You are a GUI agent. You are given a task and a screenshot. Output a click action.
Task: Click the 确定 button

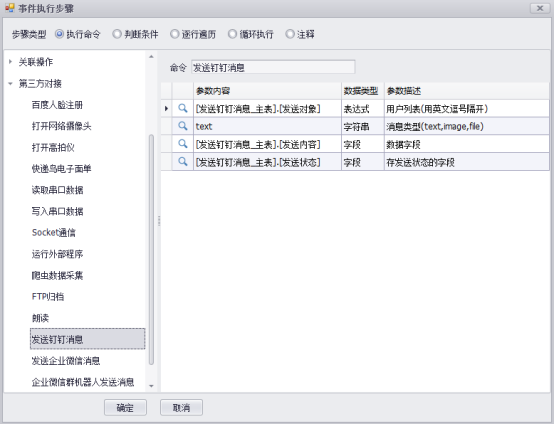tap(125, 408)
